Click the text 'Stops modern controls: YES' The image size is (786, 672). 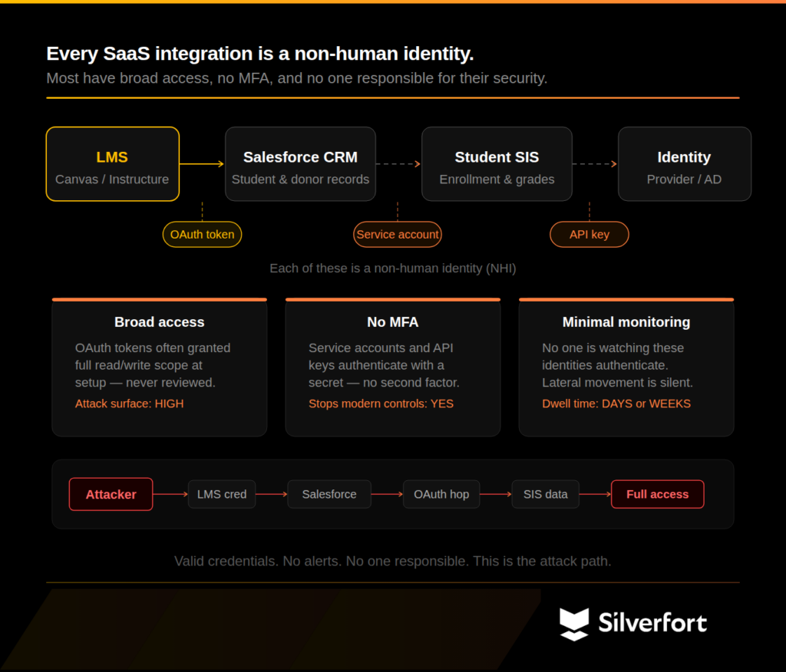[x=381, y=404]
